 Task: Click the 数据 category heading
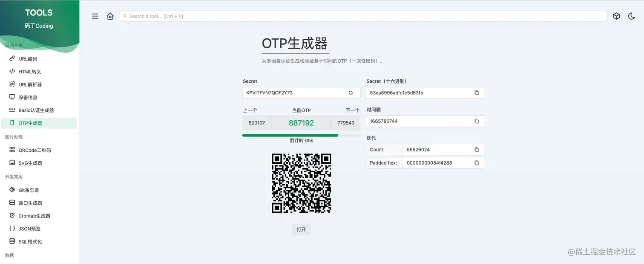point(9,255)
